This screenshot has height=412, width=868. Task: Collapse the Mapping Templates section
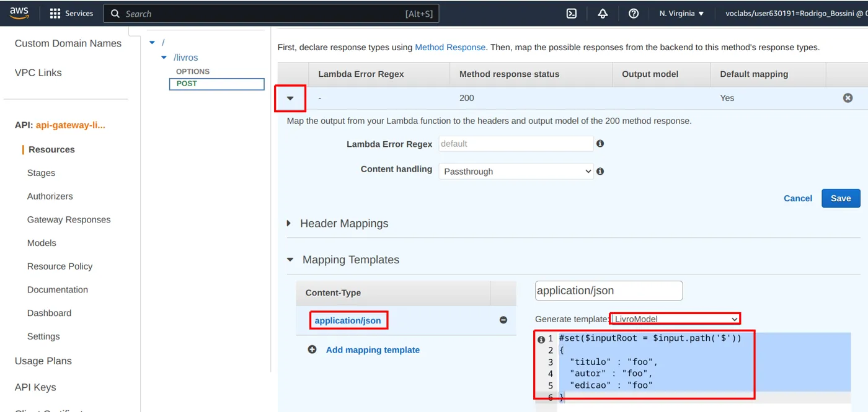[x=290, y=260]
